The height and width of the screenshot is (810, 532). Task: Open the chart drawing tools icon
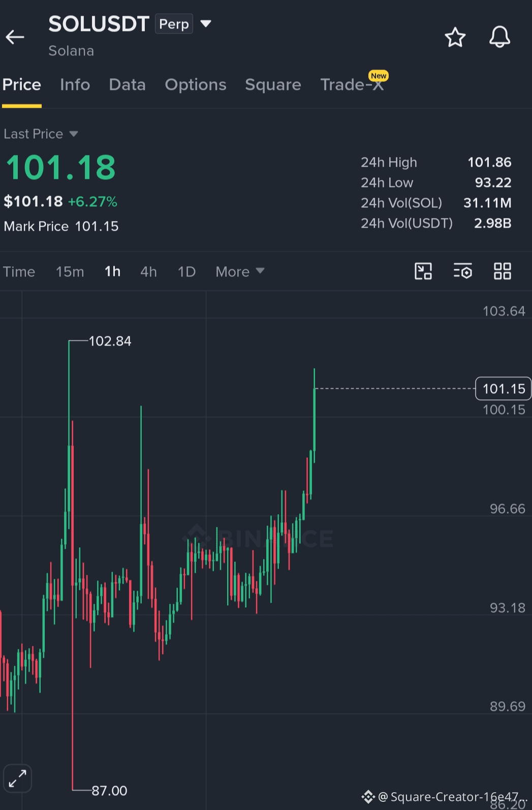pos(423,271)
